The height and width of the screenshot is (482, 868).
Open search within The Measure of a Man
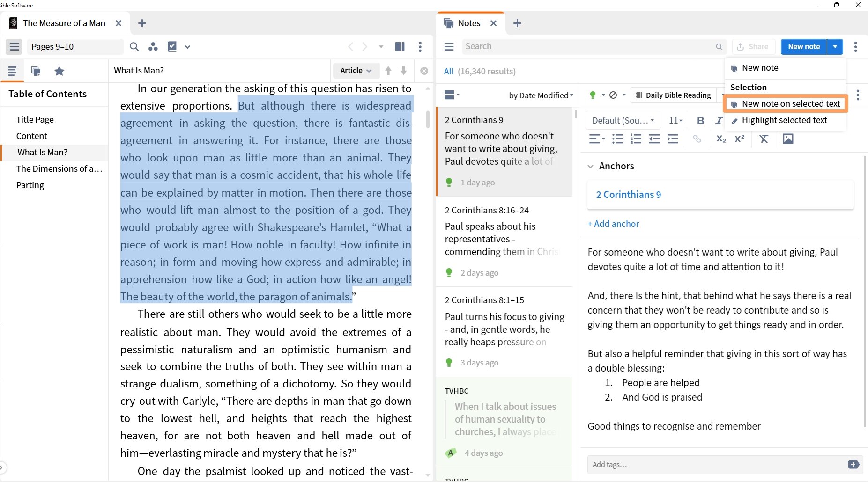[x=134, y=46]
